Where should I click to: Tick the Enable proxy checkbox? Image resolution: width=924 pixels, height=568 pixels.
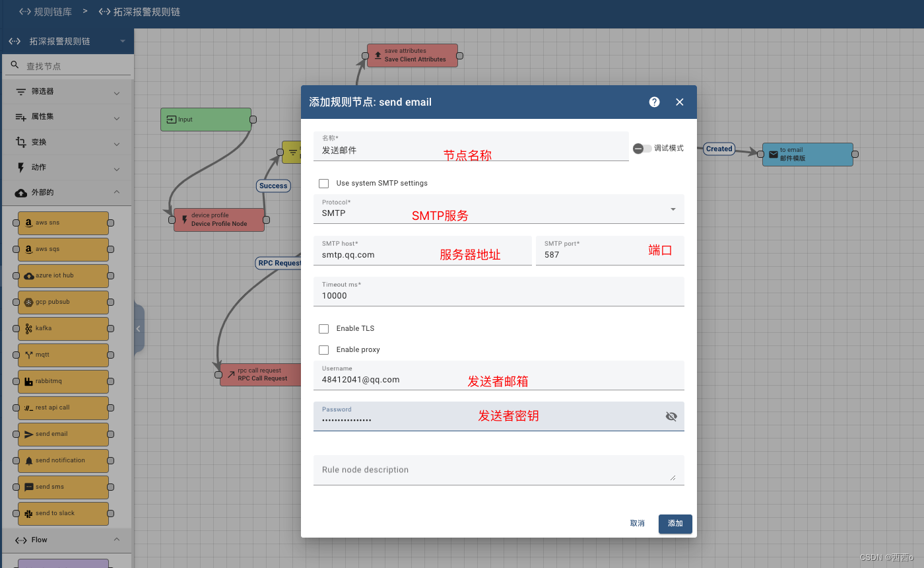pos(323,349)
